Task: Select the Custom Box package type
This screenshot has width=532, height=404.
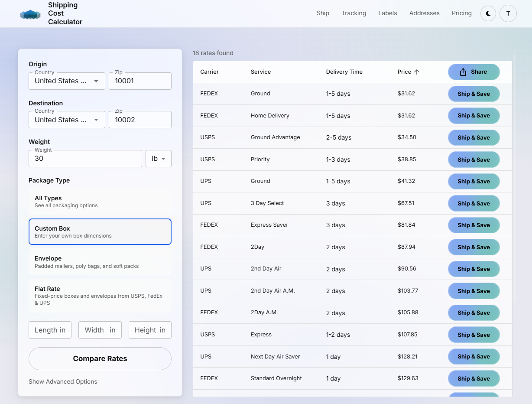Action: (100, 231)
